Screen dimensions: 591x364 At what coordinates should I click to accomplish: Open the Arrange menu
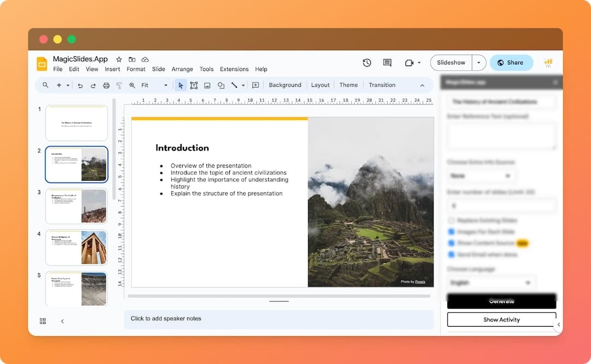point(182,69)
